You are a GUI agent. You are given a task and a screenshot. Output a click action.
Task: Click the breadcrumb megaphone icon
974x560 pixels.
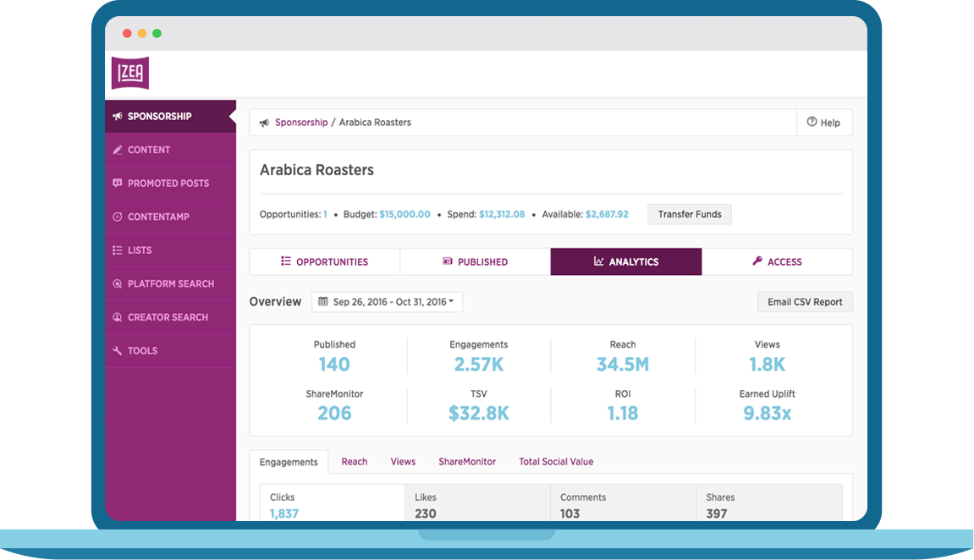point(264,123)
